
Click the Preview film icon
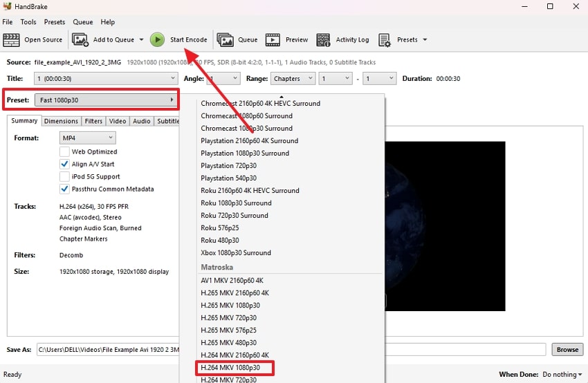(273, 39)
